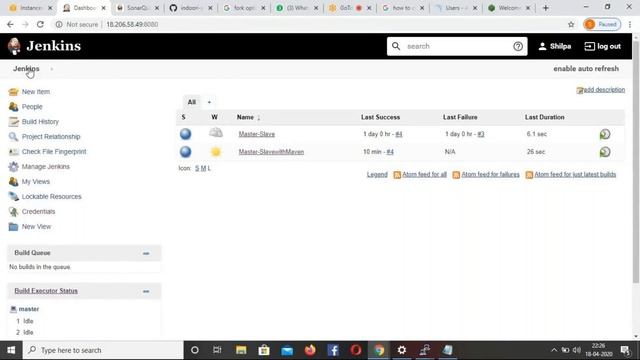
Task: Open Build History link
Action: 40,122
